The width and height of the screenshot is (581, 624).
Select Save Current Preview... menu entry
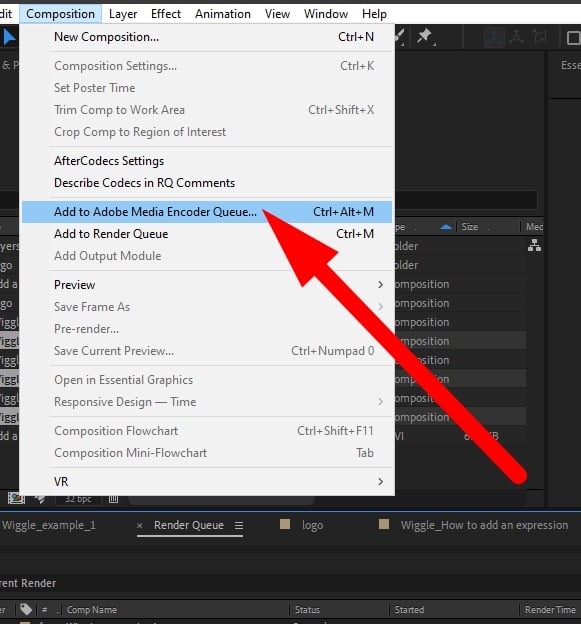[207, 351]
